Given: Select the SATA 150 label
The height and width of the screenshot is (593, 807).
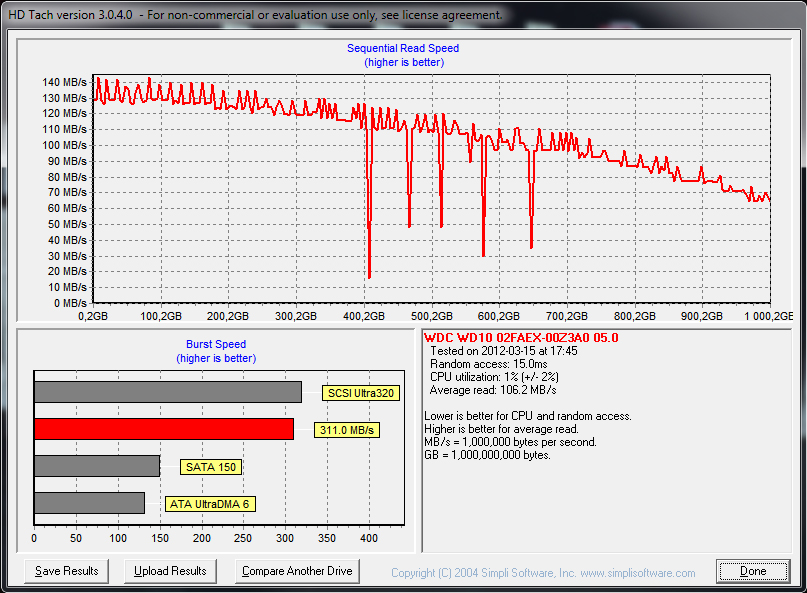Looking at the screenshot, I should 212,467.
